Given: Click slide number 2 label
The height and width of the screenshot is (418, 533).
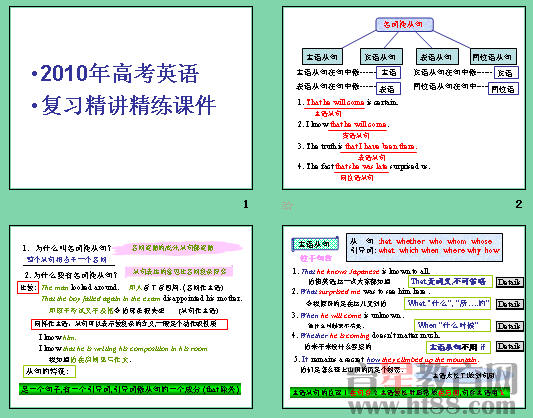Looking at the screenshot, I should click(x=518, y=204).
